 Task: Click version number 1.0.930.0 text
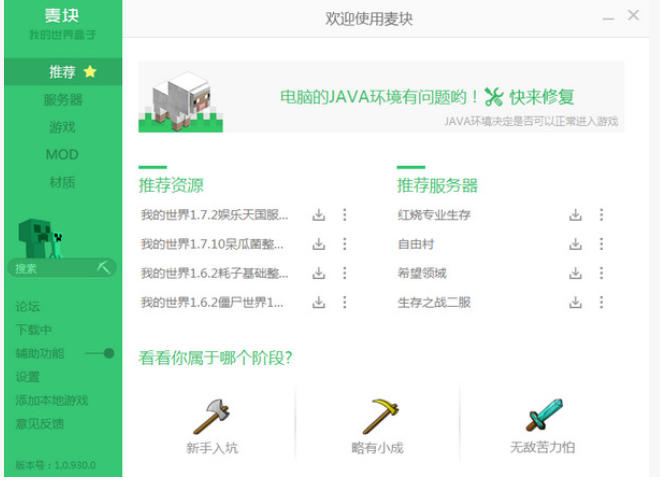pos(75,465)
